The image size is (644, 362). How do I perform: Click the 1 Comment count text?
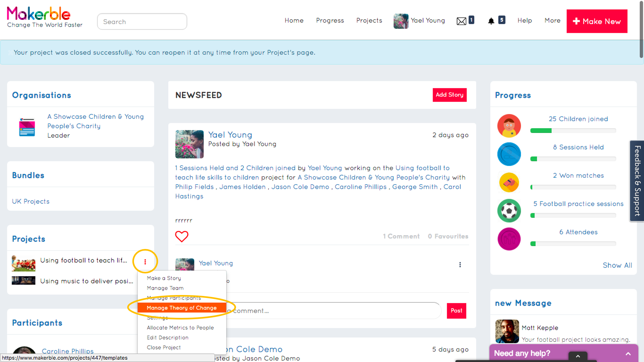pos(401,236)
